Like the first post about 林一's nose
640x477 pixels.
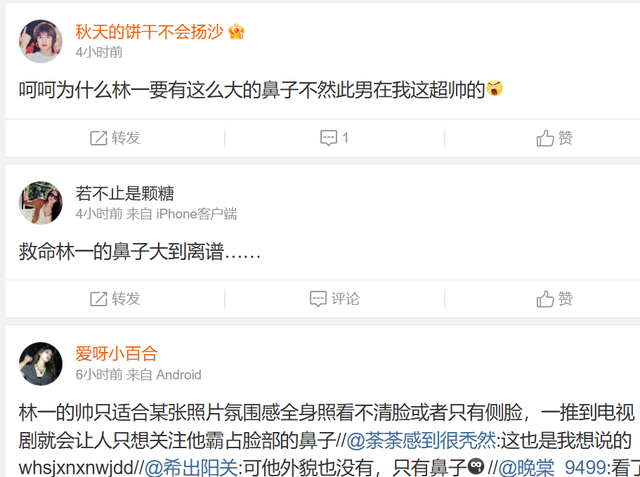point(554,138)
